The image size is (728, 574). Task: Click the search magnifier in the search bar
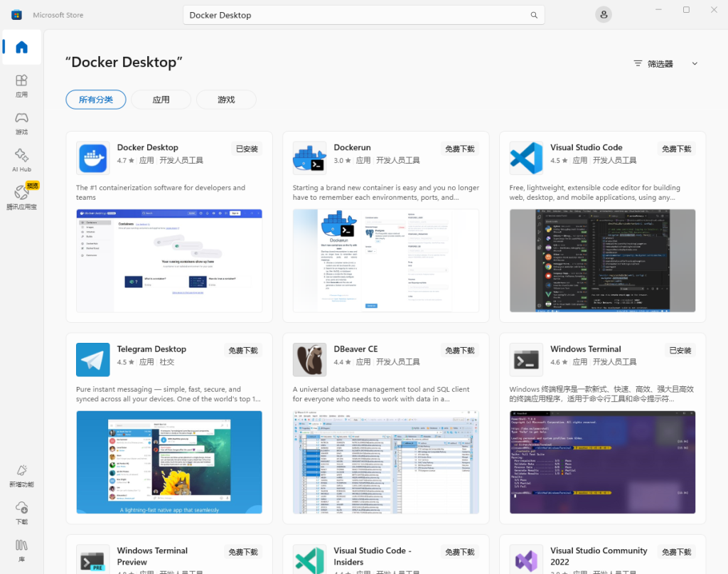[x=534, y=14]
